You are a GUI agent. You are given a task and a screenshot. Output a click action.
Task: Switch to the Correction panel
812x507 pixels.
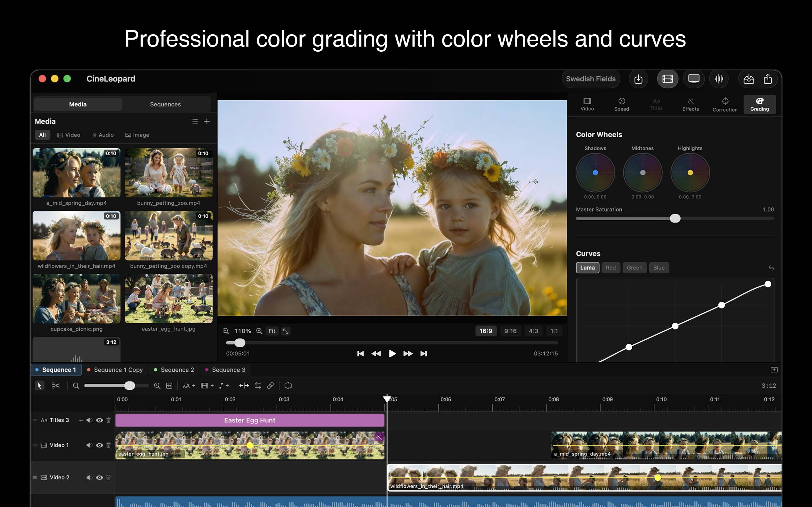coord(725,104)
